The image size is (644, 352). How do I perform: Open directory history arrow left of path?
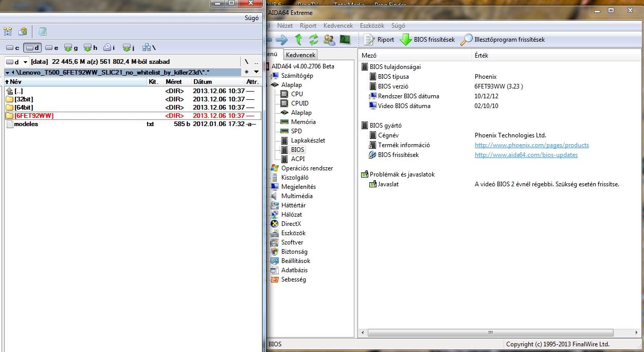[7, 73]
